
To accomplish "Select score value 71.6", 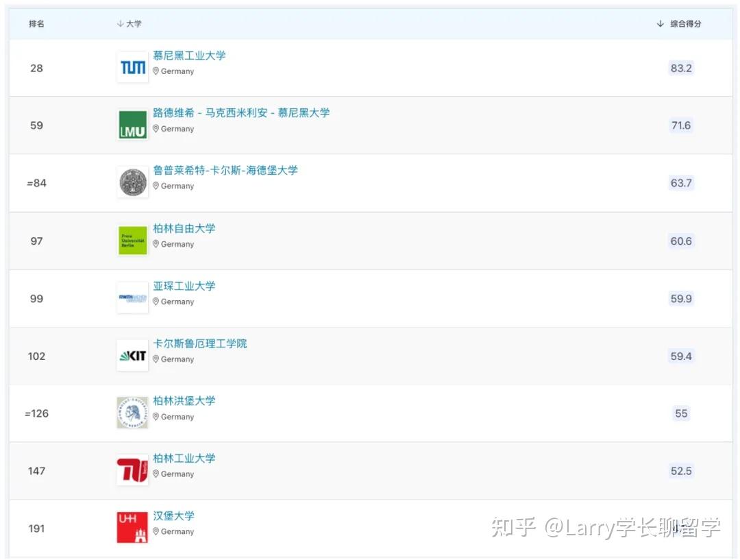I will [681, 125].
